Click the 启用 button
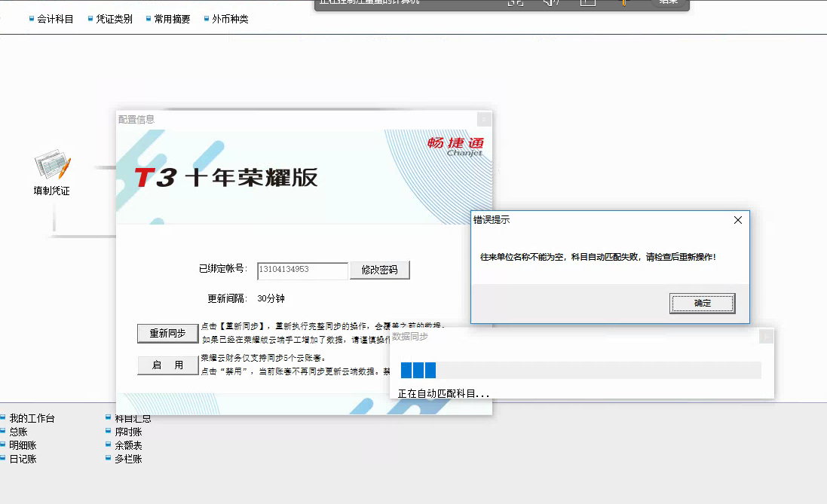Image resolution: width=827 pixels, height=504 pixels. [x=167, y=365]
